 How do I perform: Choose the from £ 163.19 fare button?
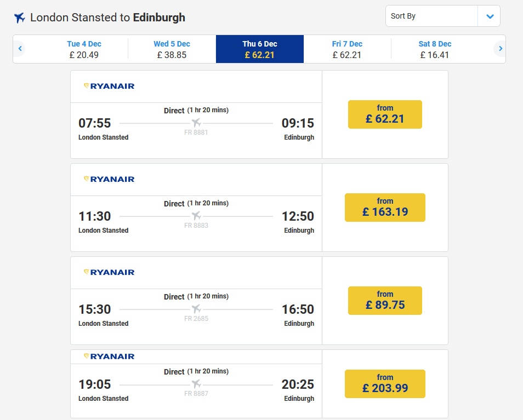click(x=385, y=207)
